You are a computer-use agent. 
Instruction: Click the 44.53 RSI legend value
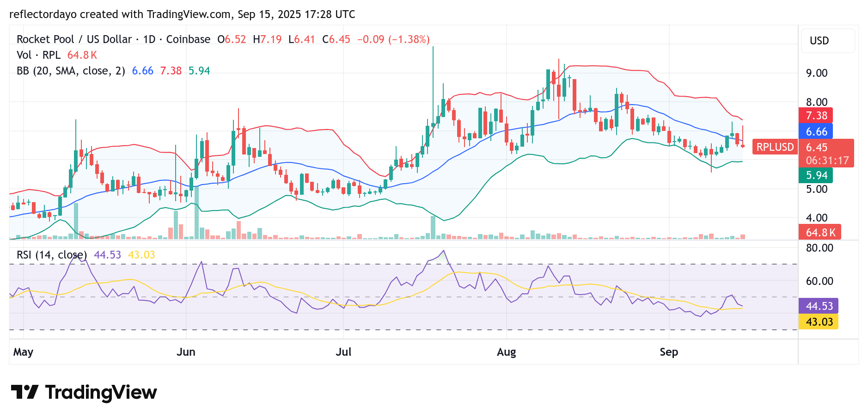click(107, 255)
